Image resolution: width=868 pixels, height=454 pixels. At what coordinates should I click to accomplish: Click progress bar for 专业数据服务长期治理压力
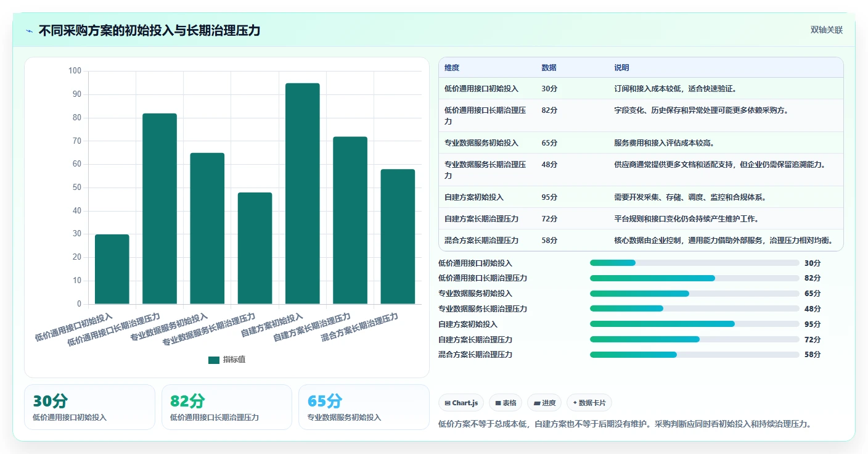(x=694, y=308)
